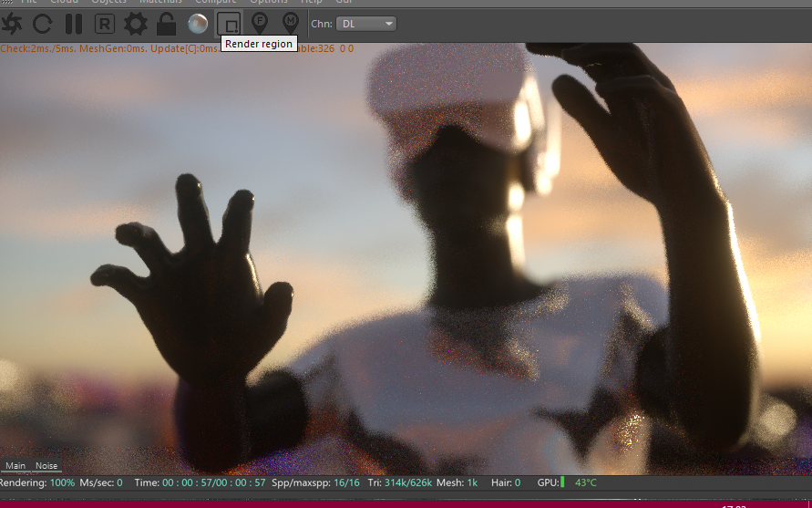Image resolution: width=812 pixels, height=508 pixels.
Task: Click the Rendering 100% status text
Action: (37, 482)
